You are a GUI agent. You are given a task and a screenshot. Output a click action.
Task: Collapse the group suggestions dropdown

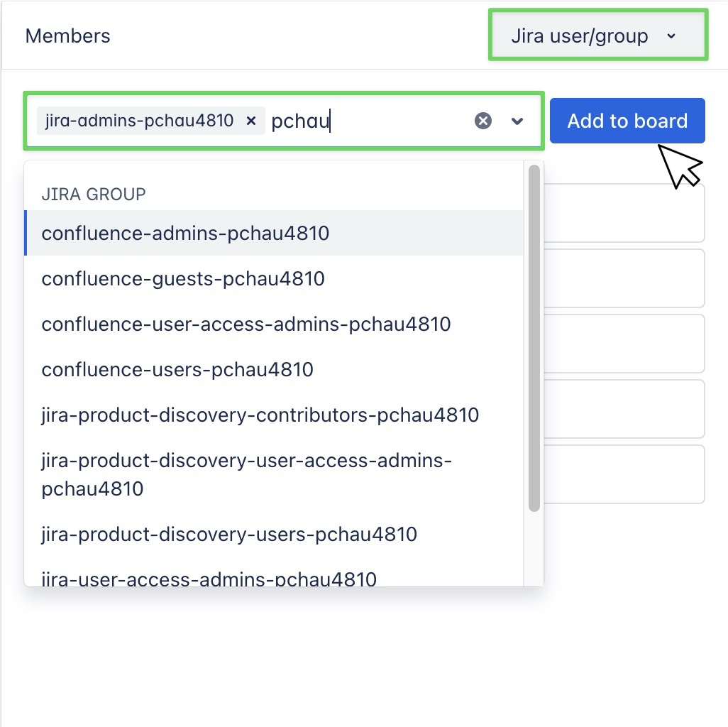tap(517, 121)
